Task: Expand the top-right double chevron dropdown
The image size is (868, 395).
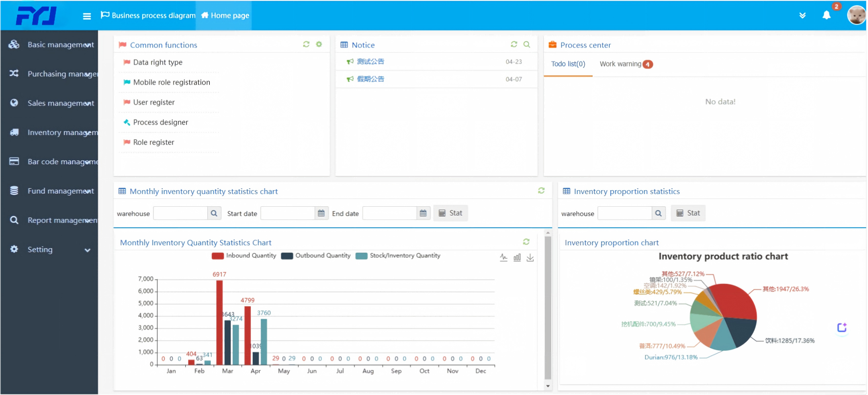Action: pyautogui.click(x=802, y=15)
